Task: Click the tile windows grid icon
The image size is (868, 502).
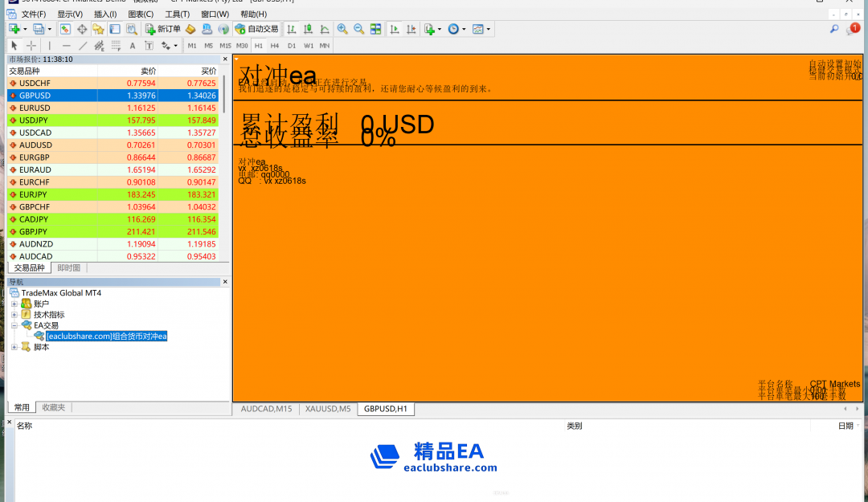Action: 375,29
